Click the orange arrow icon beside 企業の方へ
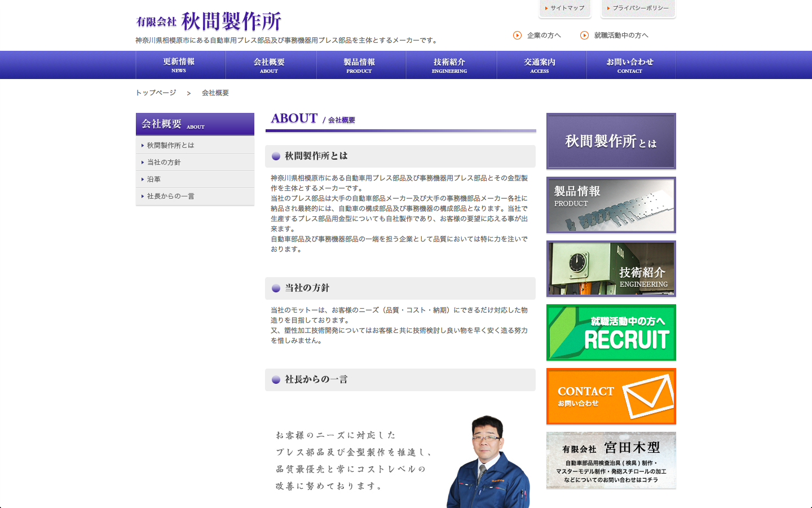Viewport: 812px width, 508px height. coord(517,35)
